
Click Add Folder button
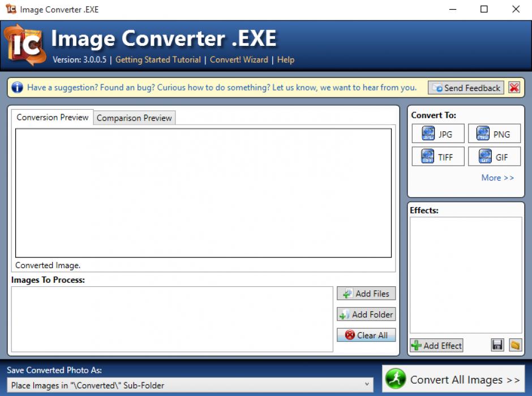[366, 315]
